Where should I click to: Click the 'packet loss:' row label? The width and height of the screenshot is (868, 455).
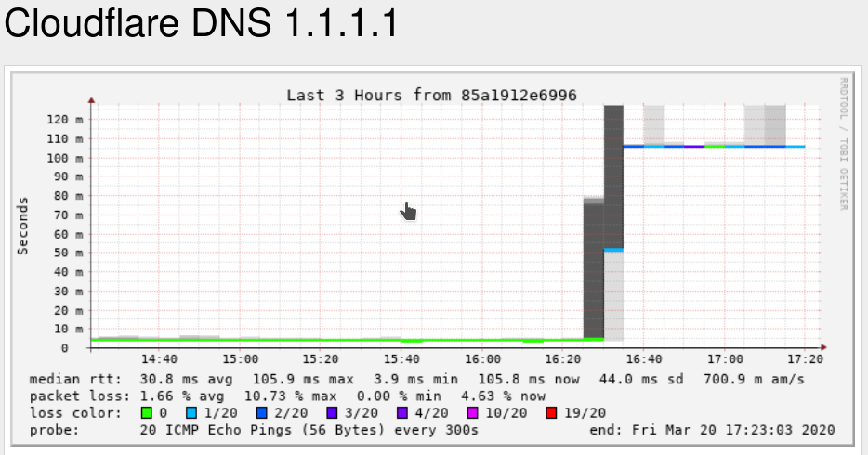[80, 396]
